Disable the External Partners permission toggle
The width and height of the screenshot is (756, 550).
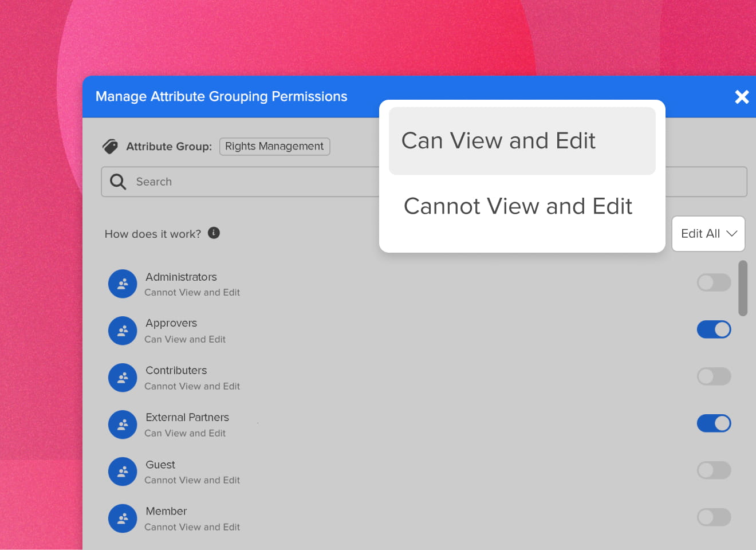click(x=714, y=423)
